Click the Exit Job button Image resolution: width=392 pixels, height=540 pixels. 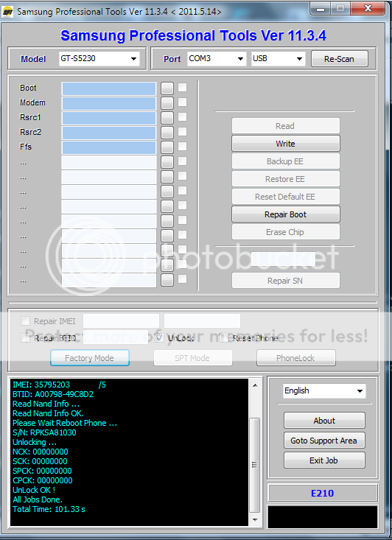tap(324, 460)
